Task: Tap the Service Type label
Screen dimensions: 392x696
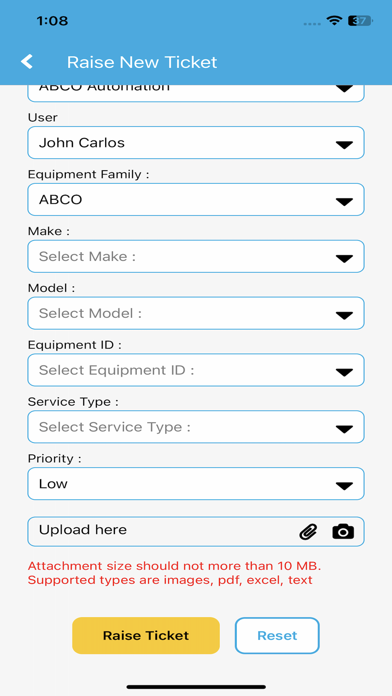Action: tap(73, 402)
